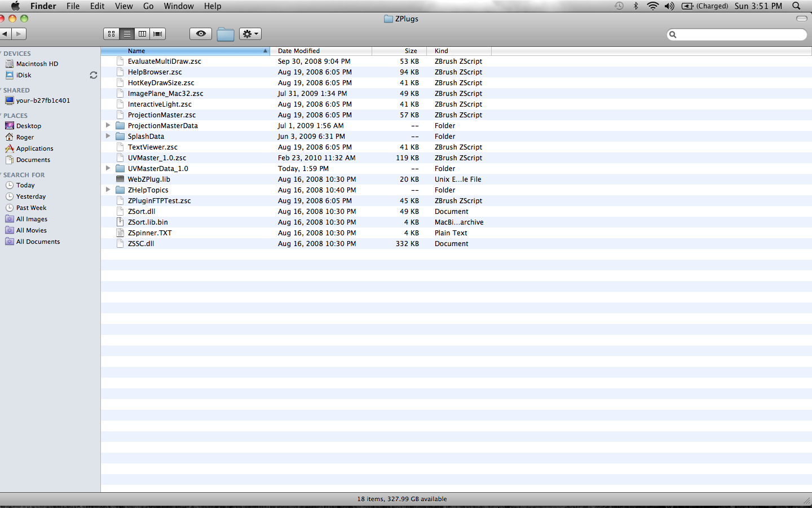Open Desktop in sidebar
The height and width of the screenshot is (508, 812).
pos(28,126)
